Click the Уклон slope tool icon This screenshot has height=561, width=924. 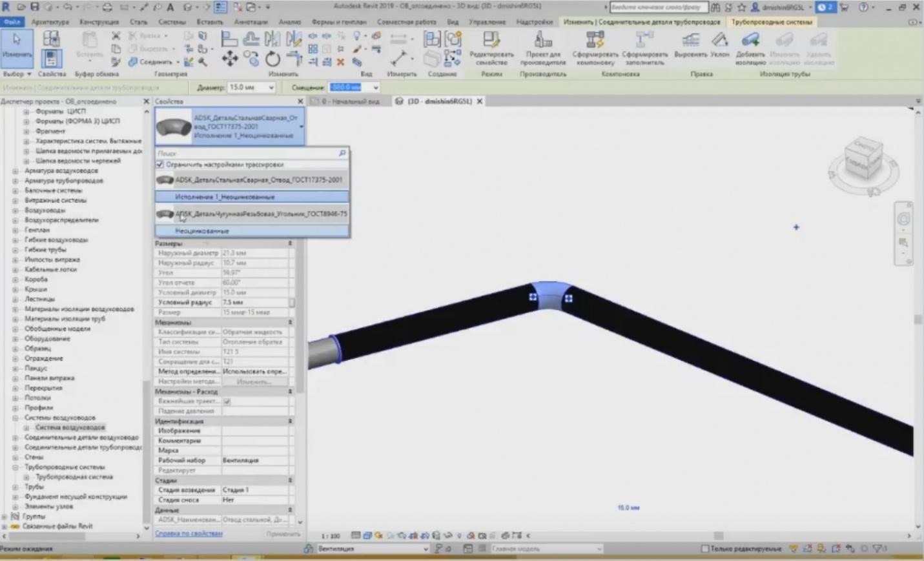719,40
